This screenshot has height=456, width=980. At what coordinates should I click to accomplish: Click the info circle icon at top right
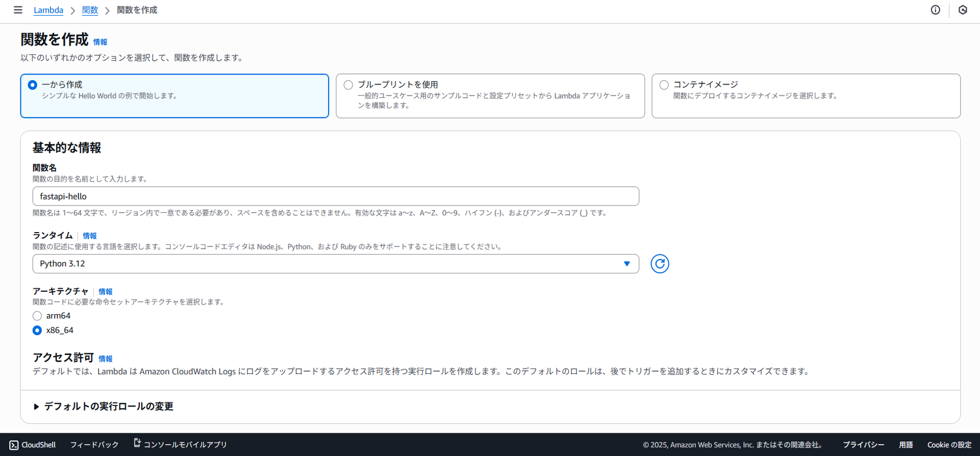click(x=935, y=10)
